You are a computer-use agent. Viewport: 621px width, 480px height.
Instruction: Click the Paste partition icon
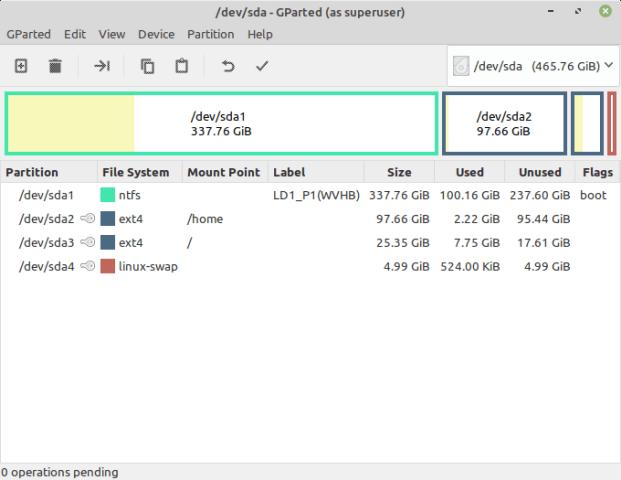click(181, 66)
